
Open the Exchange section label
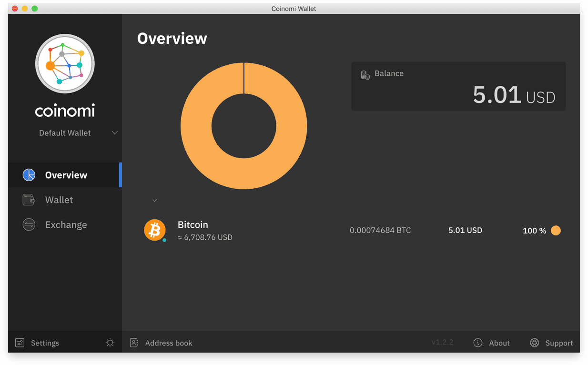pyautogui.click(x=66, y=224)
